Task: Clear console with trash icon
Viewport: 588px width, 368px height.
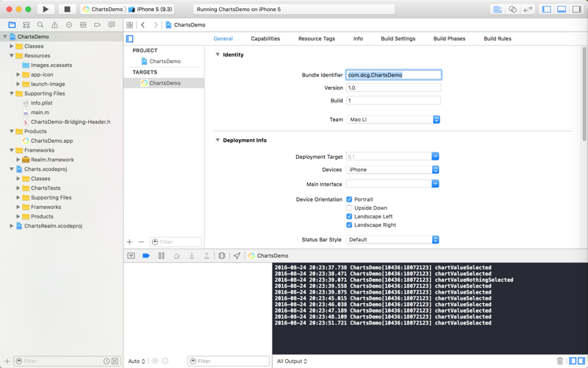Action: click(560, 361)
